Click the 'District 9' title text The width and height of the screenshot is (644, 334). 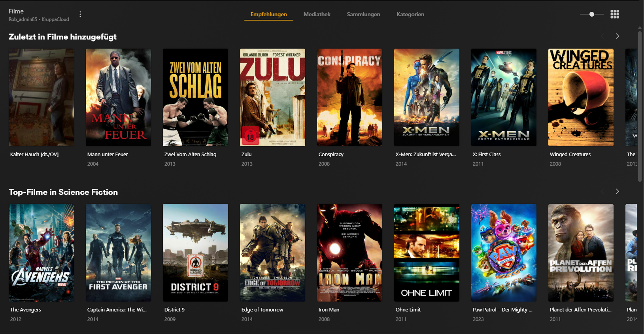click(x=174, y=310)
